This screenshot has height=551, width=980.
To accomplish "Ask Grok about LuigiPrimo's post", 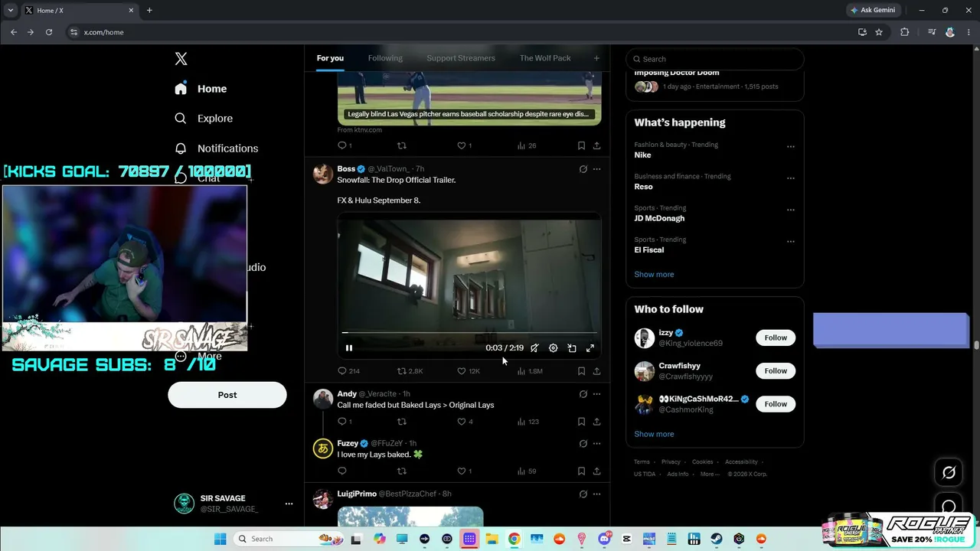I will [583, 494].
